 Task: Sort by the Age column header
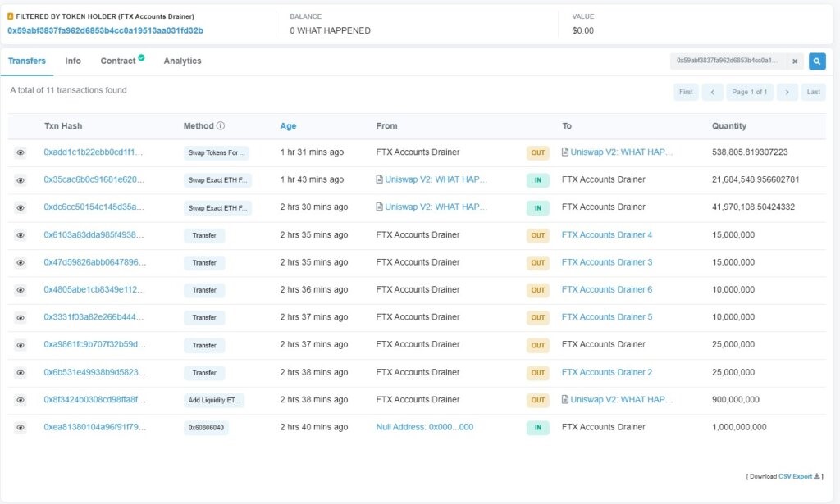tap(288, 125)
